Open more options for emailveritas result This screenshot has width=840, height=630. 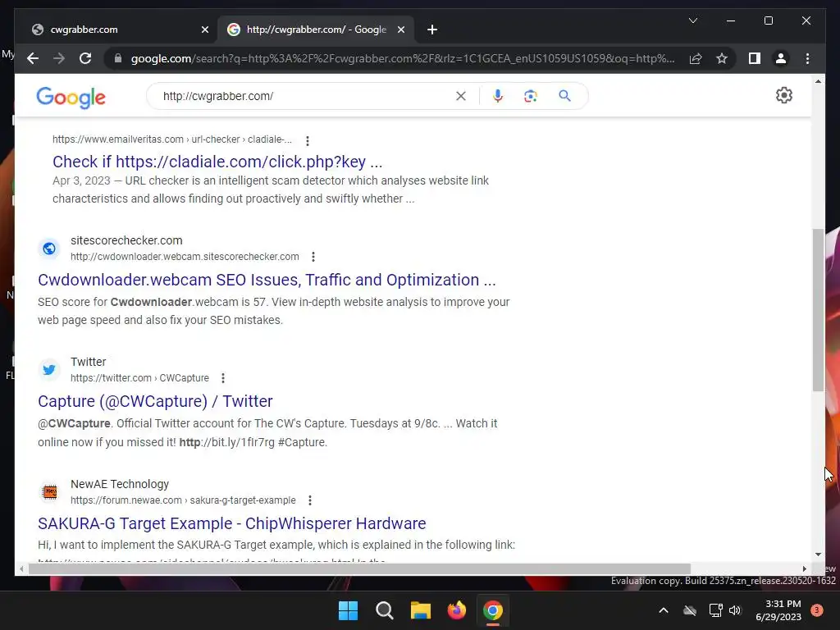[x=308, y=141]
